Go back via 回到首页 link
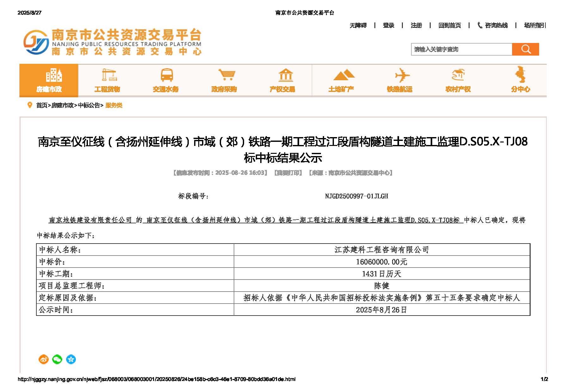The height and width of the screenshot is (392, 566). [x=450, y=26]
